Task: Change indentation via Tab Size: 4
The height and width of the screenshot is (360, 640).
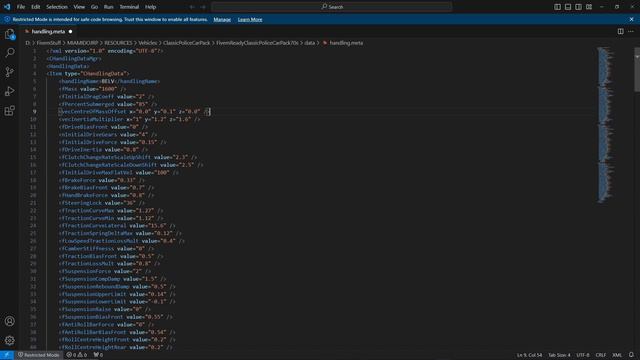Action: (559, 355)
